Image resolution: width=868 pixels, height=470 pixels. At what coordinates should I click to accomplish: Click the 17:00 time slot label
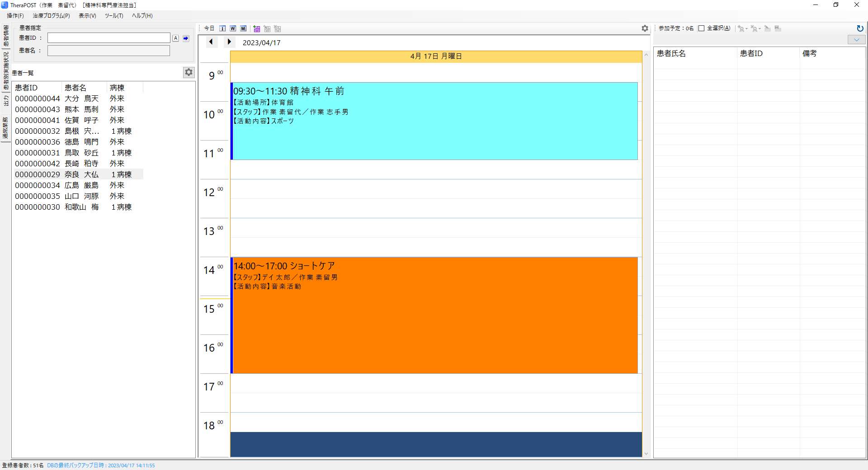click(x=213, y=386)
